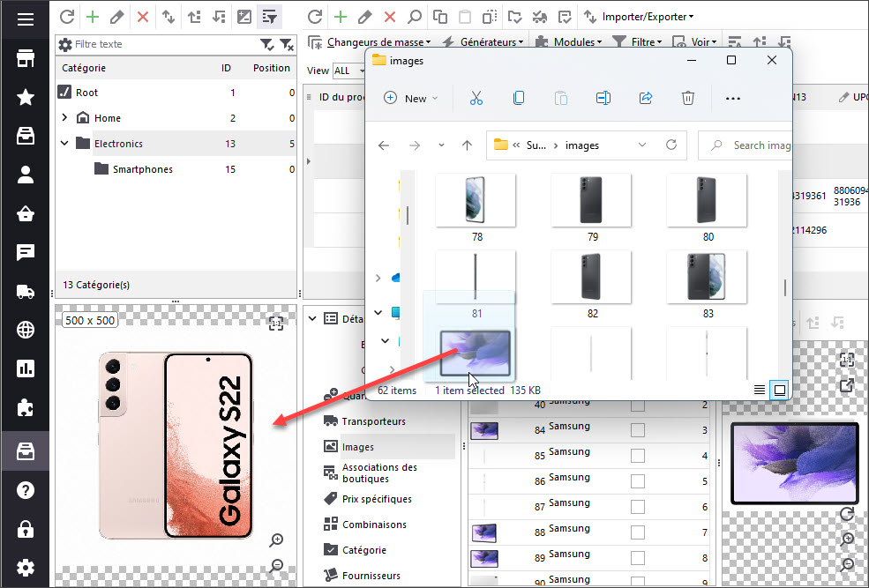Open the statistics chart icon in the sidebar
This screenshot has height=588, width=869.
tap(26, 368)
